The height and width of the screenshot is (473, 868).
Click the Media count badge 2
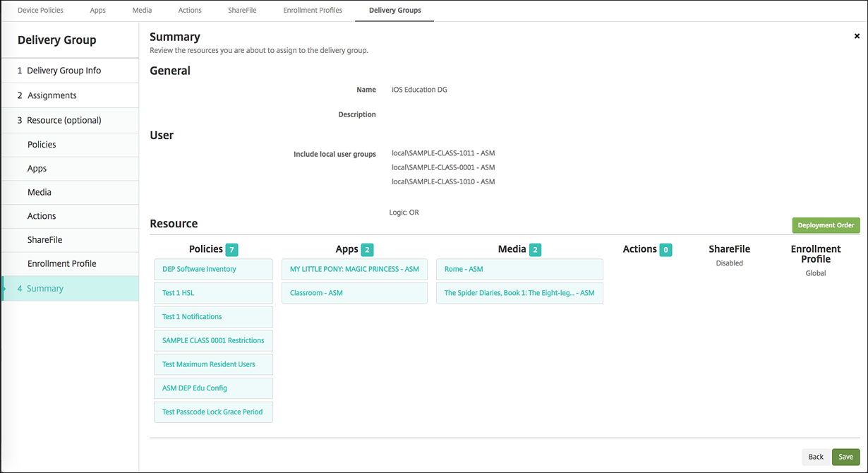tap(535, 249)
